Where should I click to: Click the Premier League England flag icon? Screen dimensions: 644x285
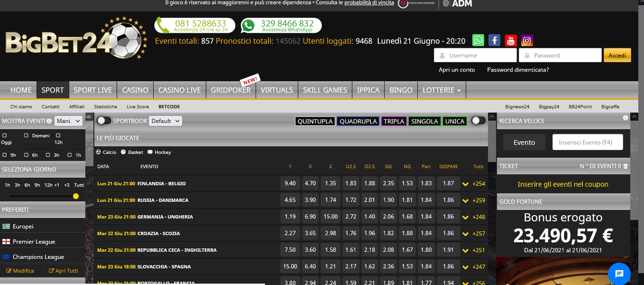click(6, 242)
